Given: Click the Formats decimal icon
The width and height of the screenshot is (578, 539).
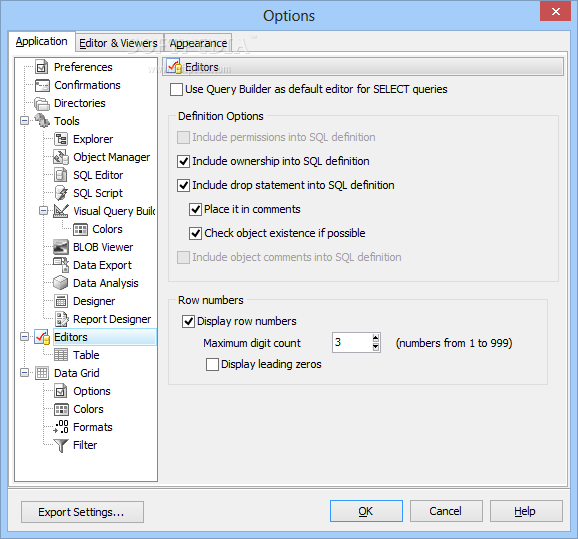Looking at the screenshot, I should point(61,427).
